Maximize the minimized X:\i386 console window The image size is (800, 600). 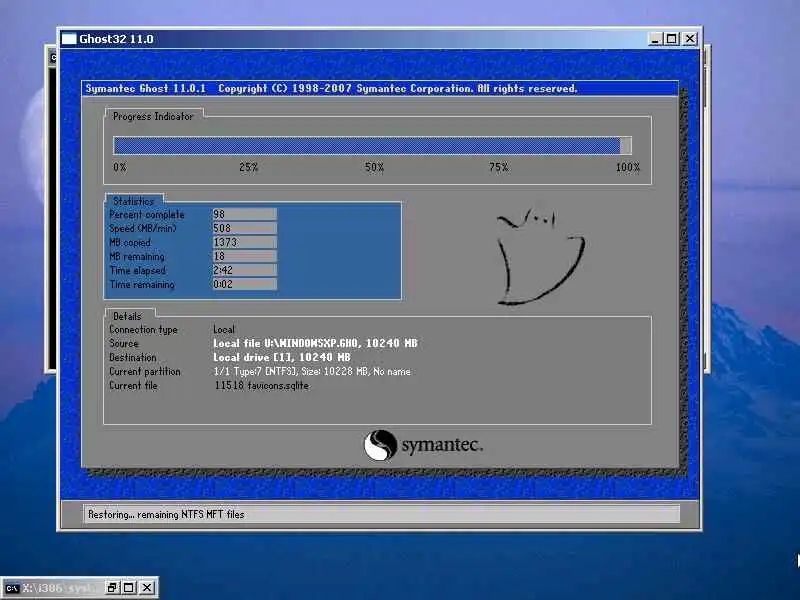coord(129,588)
